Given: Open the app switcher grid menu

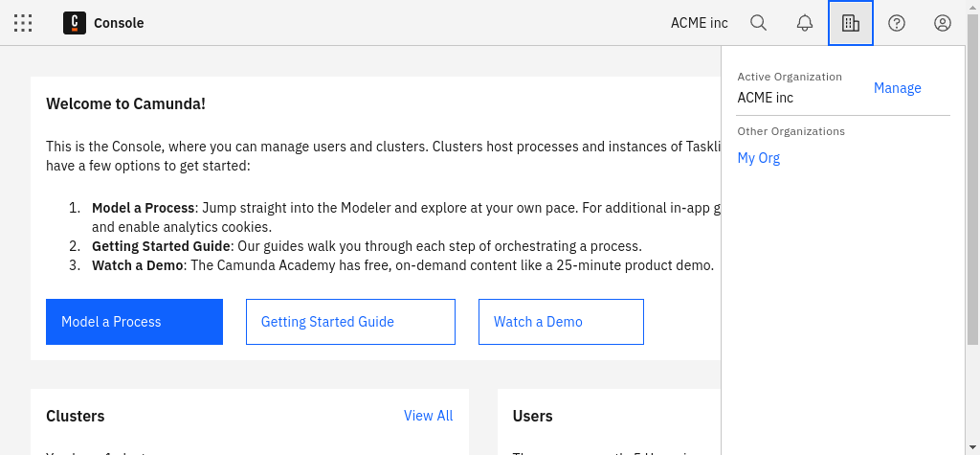Looking at the screenshot, I should point(24,23).
